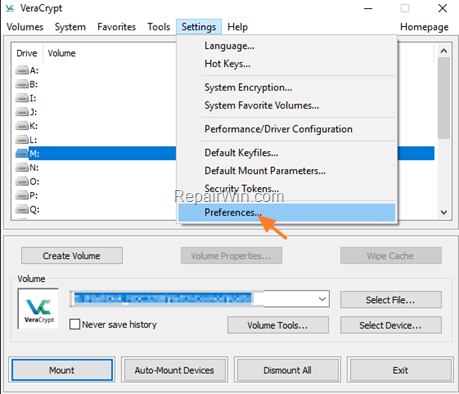The height and width of the screenshot is (394, 459).
Task: Click the selected drive M: icon
Action: click(x=22, y=154)
